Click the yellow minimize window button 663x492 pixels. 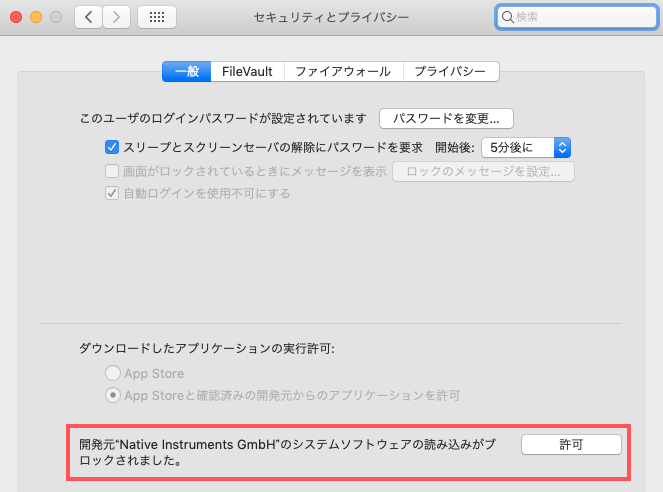click(x=35, y=17)
